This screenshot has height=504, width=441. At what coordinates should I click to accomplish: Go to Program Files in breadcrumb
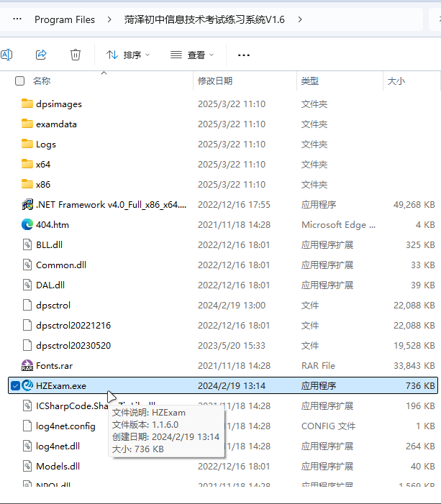click(x=65, y=19)
